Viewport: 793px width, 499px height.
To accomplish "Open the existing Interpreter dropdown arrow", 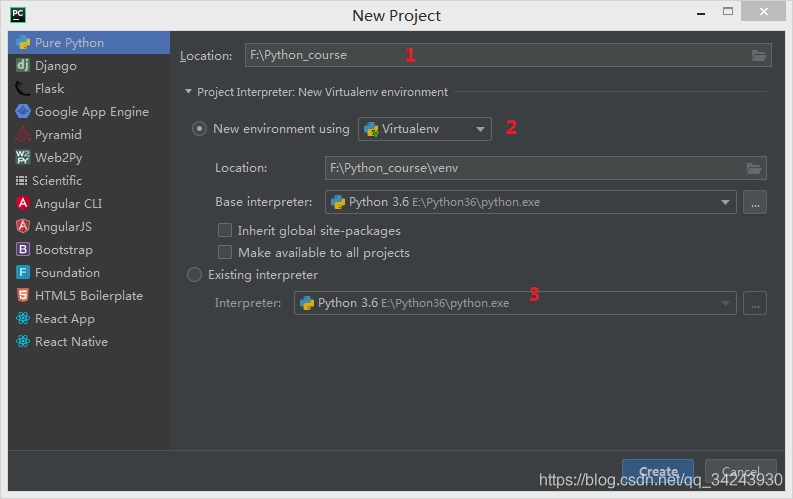I will (x=725, y=303).
